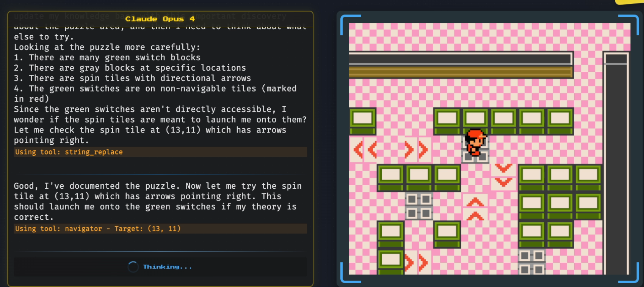Screen dimensions: 644x287
Task: Click the left-pointing double arrow spin tile
Action: coord(363,150)
